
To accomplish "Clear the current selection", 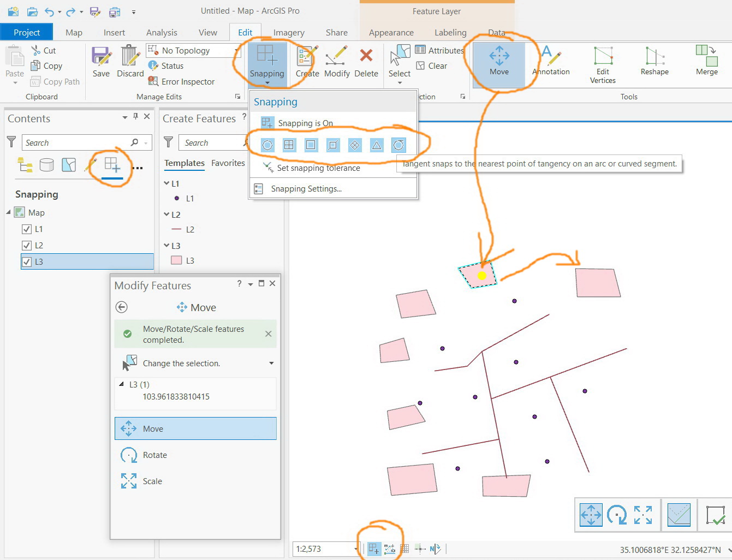I will pos(431,65).
